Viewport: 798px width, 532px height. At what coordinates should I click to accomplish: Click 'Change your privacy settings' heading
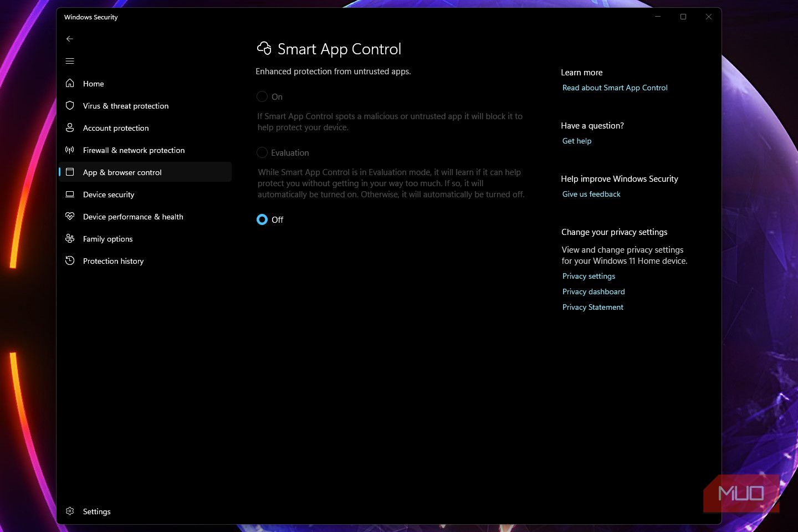point(614,232)
